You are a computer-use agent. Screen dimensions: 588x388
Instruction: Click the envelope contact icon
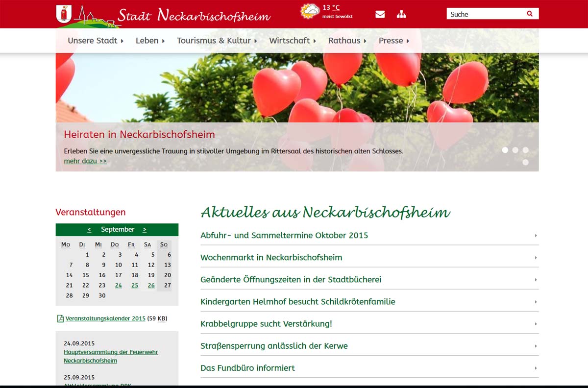tap(380, 14)
